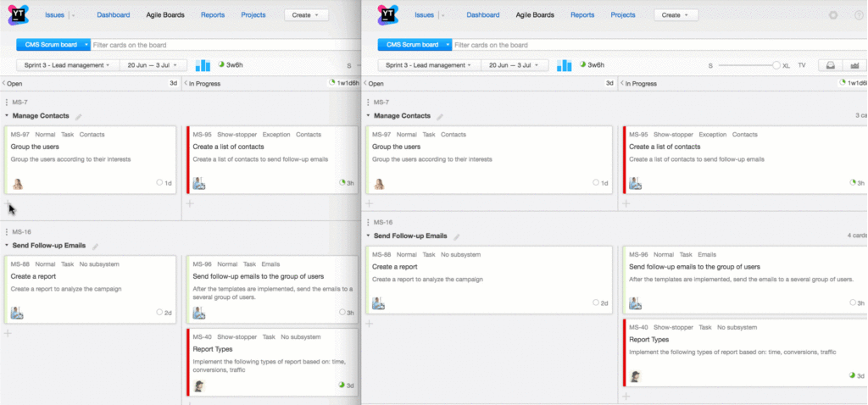Click the YouTrack logo in the right board

click(387, 15)
